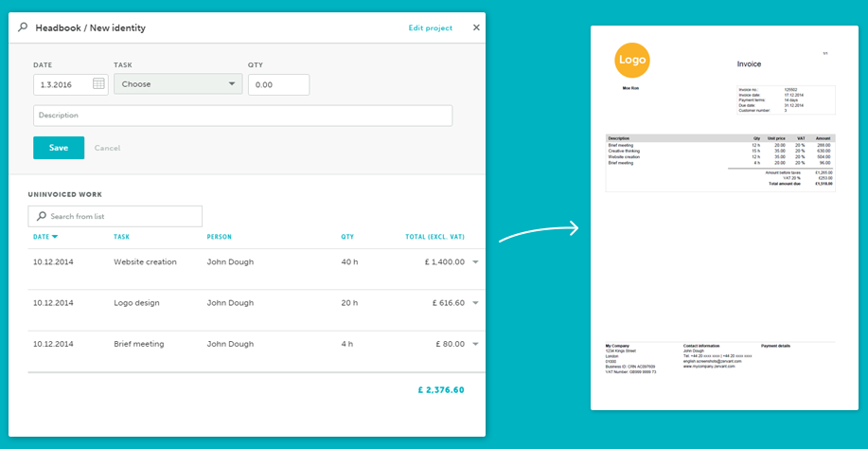Open the Edit project link

click(430, 28)
